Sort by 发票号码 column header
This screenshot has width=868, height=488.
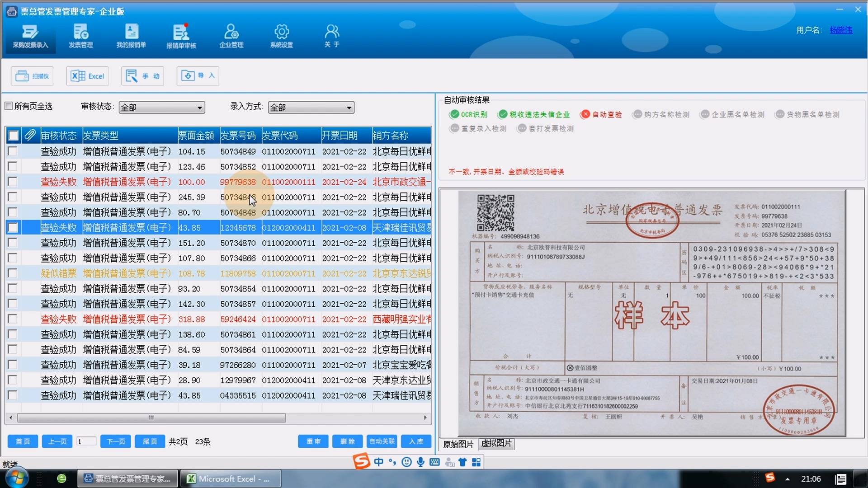(240, 135)
